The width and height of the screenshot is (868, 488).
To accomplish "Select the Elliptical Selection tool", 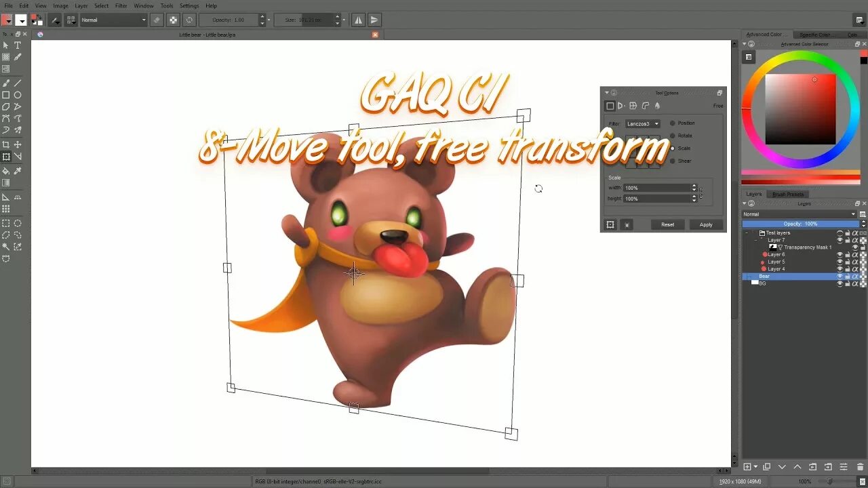I will pos(18,223).
